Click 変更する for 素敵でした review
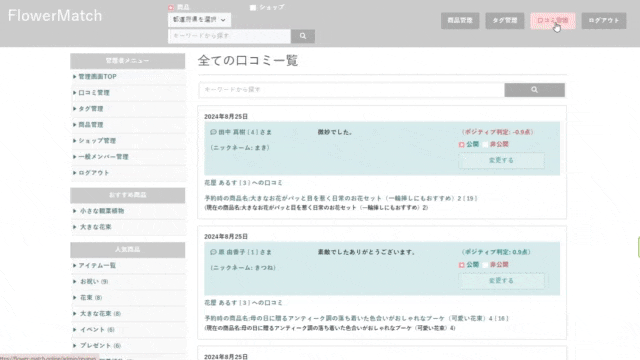This screenshot has width=640, height=360. click(x=501, y=281)
